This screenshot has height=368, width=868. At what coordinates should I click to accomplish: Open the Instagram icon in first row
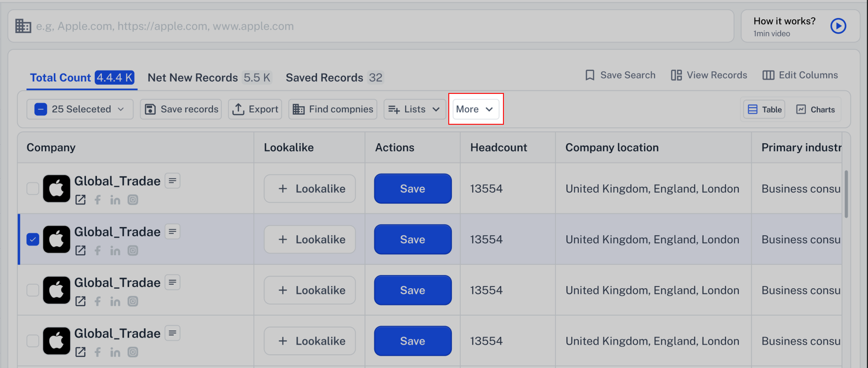pos(133,199)
